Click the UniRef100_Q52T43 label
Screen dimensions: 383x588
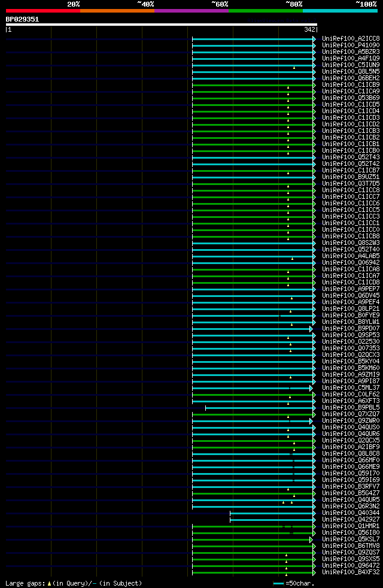coord(351,157)
